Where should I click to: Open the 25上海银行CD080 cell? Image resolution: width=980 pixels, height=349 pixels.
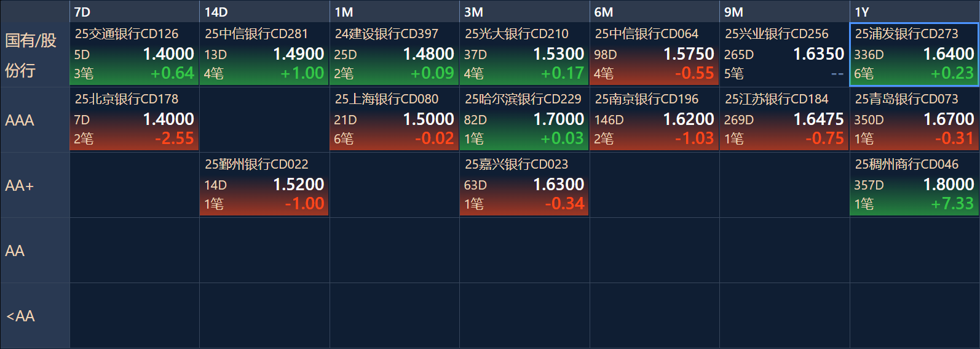pyautogui.click(x=394, y=119)
